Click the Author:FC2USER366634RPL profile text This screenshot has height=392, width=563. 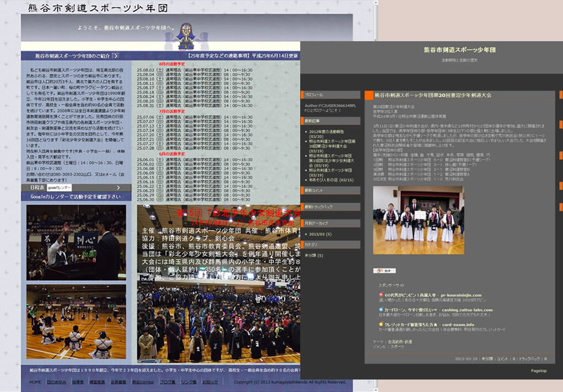pyautogui.click(x=330, y=105)
